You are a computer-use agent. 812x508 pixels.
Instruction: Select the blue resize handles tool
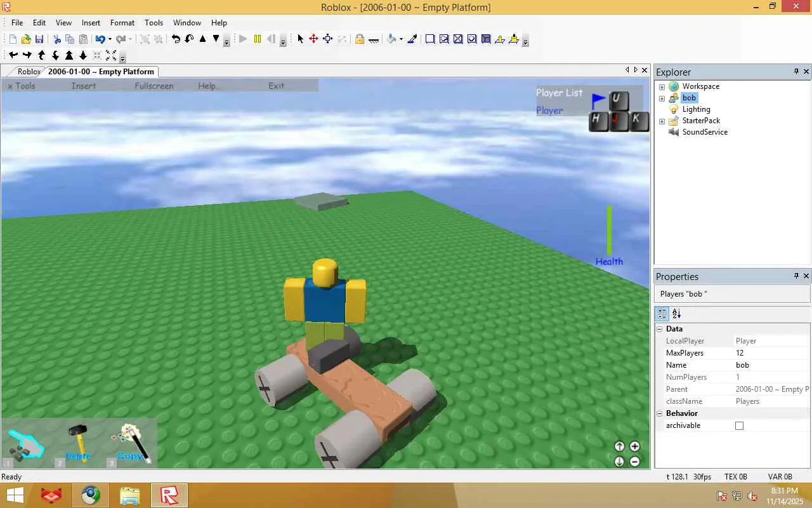point(327,39)
